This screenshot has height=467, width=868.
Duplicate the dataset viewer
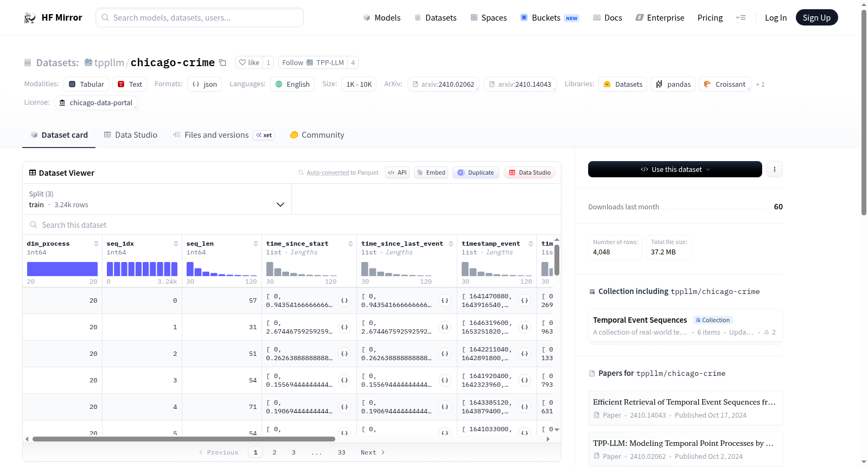point(475,172)
